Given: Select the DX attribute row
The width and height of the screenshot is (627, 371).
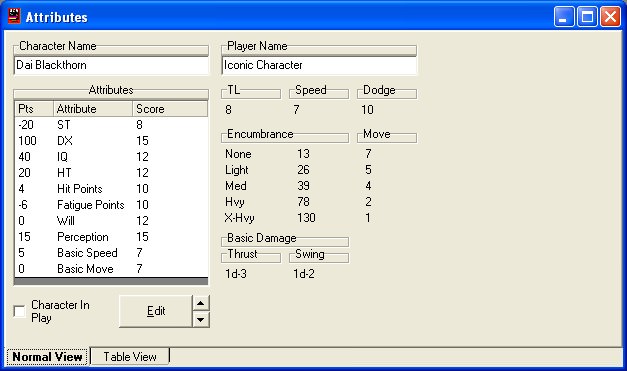Looking at the screenshot, I should pyautogui.click(x=111, y=141).
